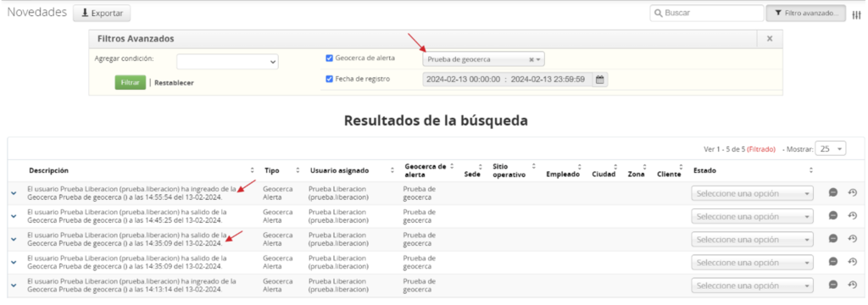868x305 pixels.
Task: Open history icon for the 14:55:54 row
Action: pos(853,192)
